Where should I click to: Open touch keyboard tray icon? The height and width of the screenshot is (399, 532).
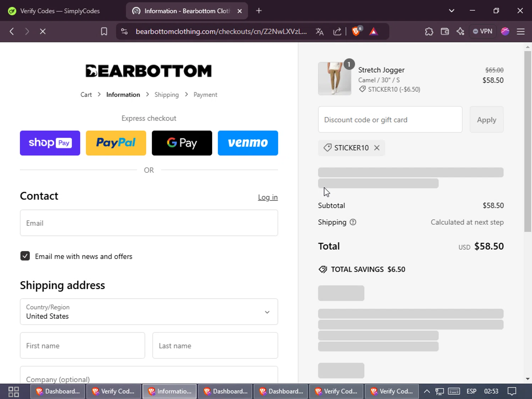[454, 391]
